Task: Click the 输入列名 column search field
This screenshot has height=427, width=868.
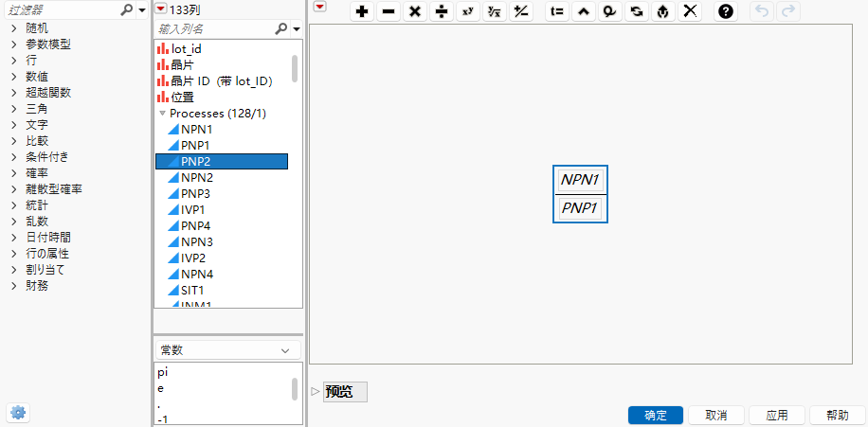Action: (215, 28)
